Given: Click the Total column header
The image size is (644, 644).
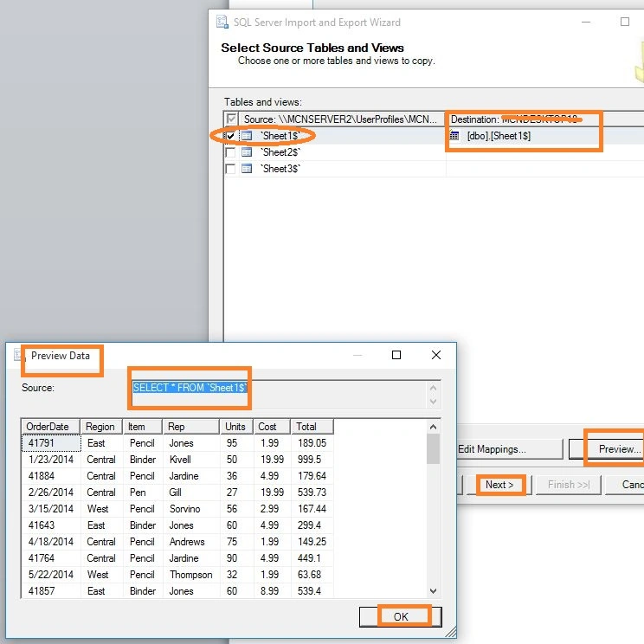Looking at the screenshot, I should point(312,427).
